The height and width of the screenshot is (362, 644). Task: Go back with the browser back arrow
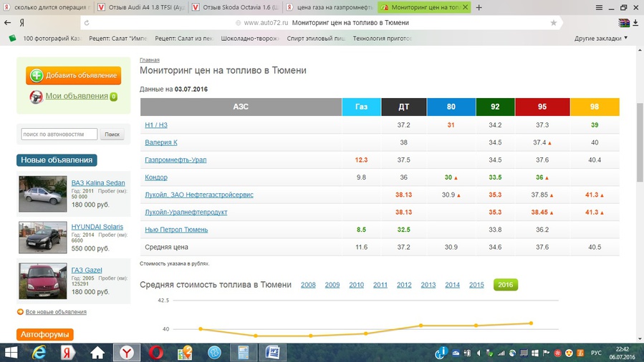point(7,23)
